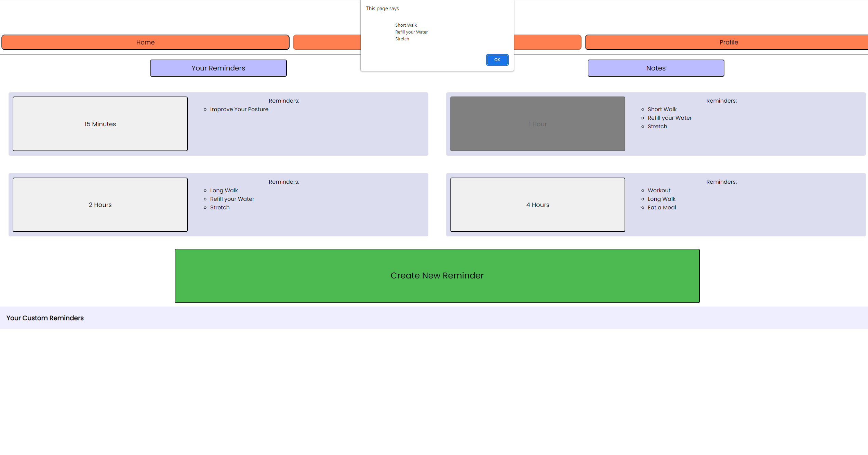This screenshot has height=455, width=868.
Task: Select the grayed 1 Hour reminder button
Action: [x=537, y=124]
